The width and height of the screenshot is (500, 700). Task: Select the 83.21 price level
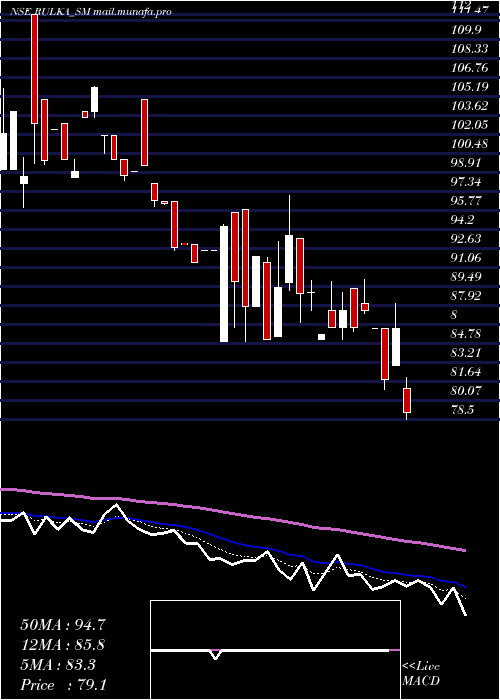[x=466, y=353]
